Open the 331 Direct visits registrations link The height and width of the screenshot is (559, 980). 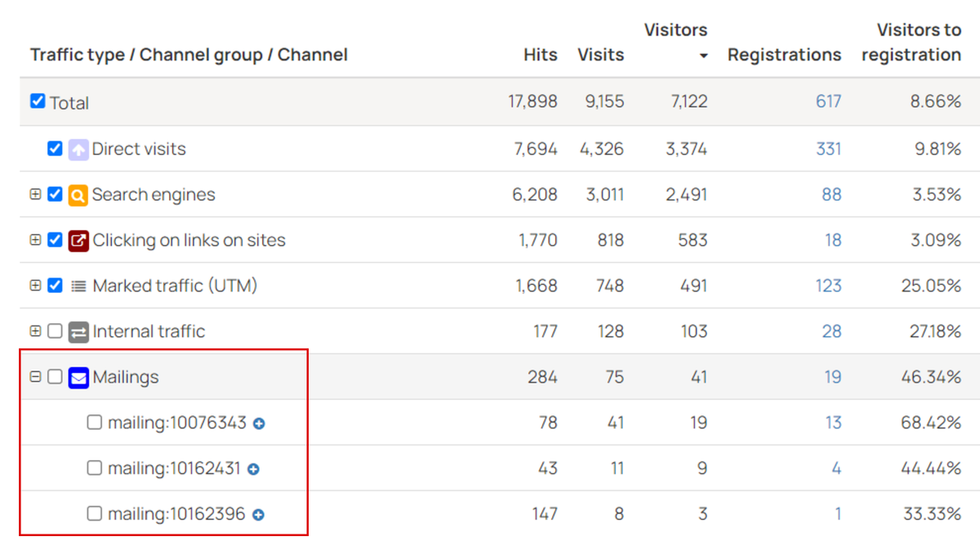click(x=828, y=149)
